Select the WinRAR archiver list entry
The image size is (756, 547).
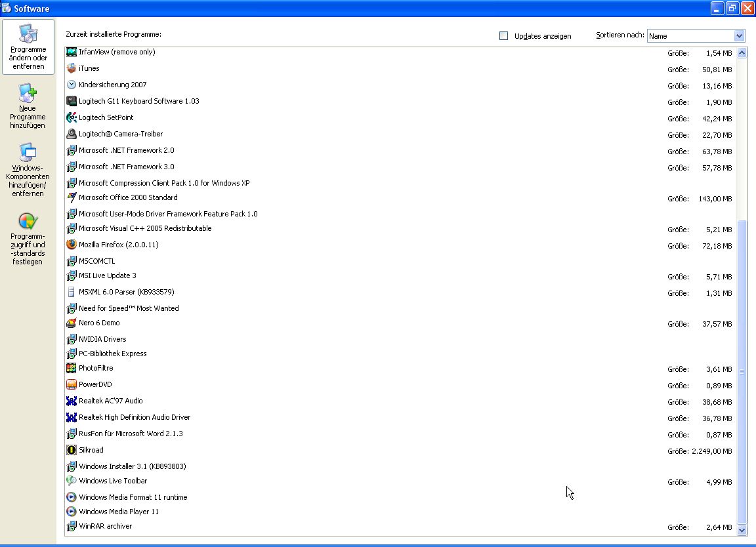tap(105, 526)
